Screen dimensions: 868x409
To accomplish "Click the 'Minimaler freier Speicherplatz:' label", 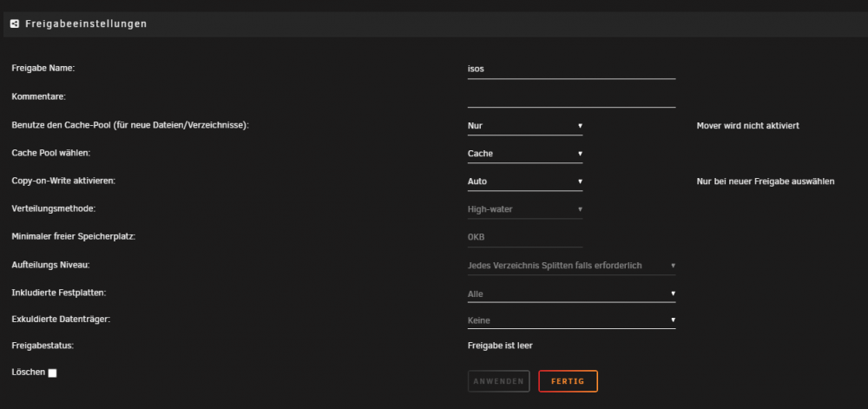I will click(x=74, y=236).
